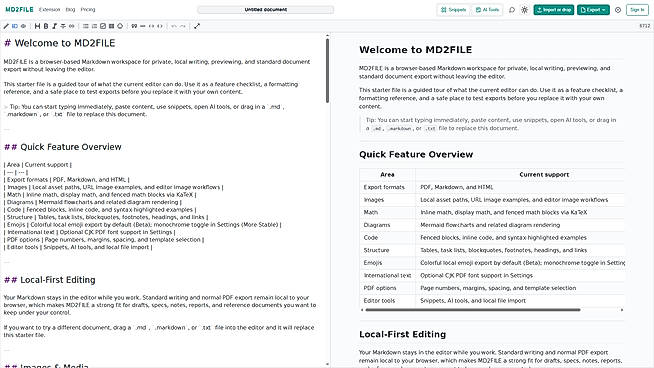This screenshot has width=654, height=368.
Task: Edit the Untitled document title field
Action: click(266, 10)
